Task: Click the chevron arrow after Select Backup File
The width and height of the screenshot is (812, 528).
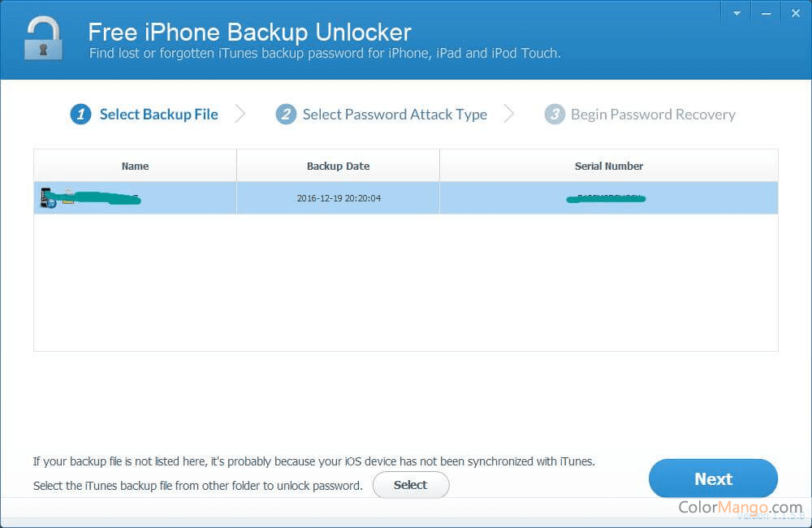Action: (x=240, y=114)
